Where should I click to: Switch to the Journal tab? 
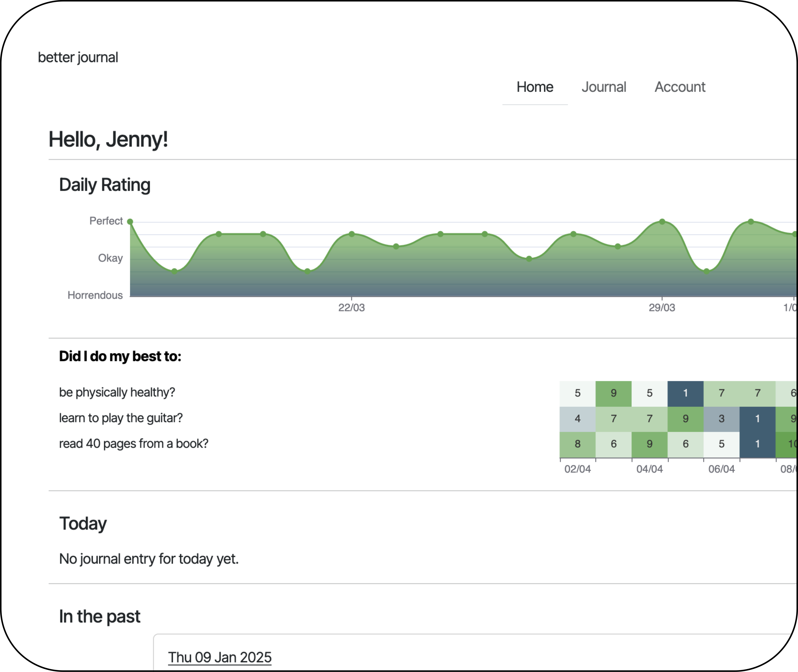click(x=604, y=87)
